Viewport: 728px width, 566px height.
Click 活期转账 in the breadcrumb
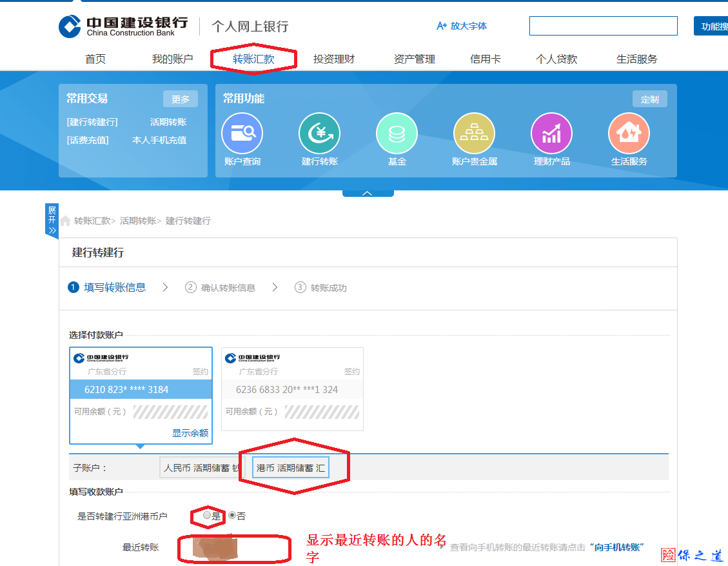pyautogui.click(x=138, y=220)
